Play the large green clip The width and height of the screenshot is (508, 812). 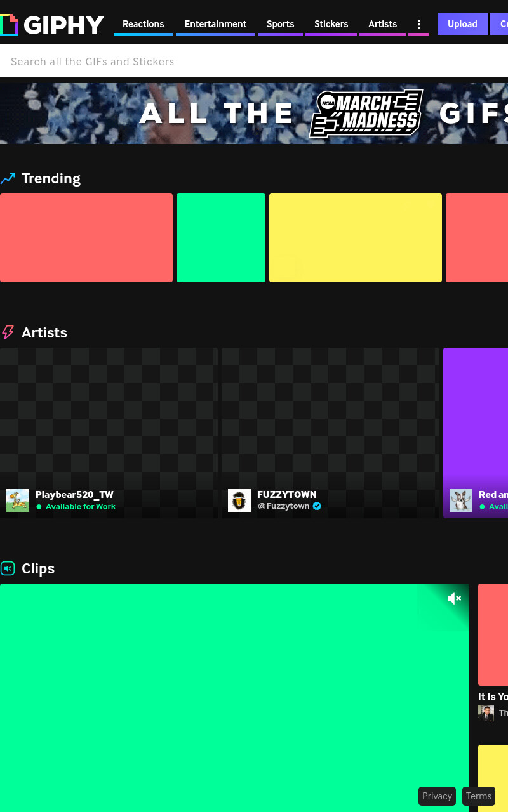tap(234, 698)
